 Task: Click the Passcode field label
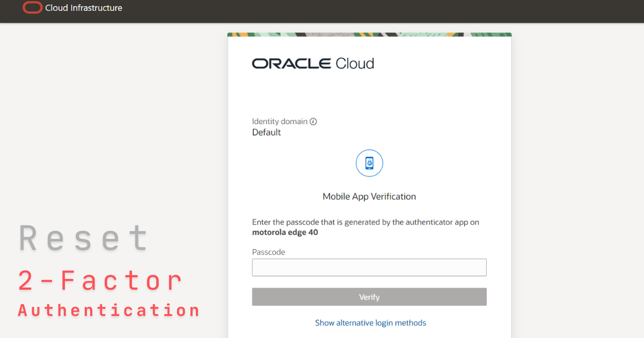coord(268,252)
